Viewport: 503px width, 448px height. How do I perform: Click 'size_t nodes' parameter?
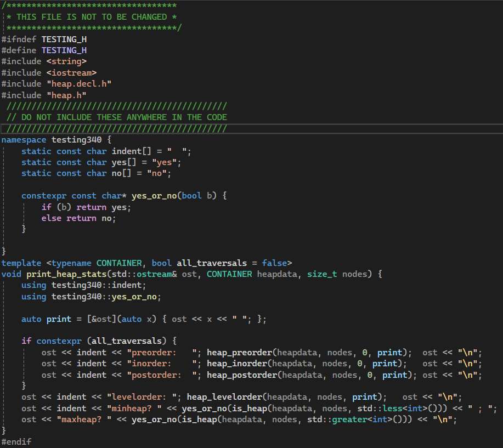click(x=337, y=274)
